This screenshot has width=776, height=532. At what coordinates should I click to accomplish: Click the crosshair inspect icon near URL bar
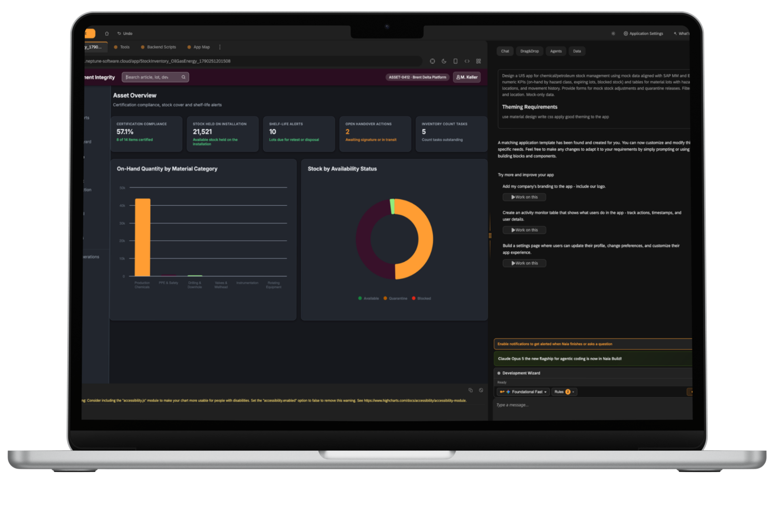[432, 61]
